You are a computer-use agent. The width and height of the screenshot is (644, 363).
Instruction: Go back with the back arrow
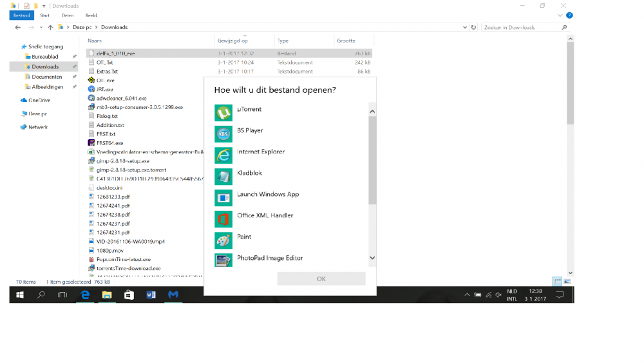17,27
